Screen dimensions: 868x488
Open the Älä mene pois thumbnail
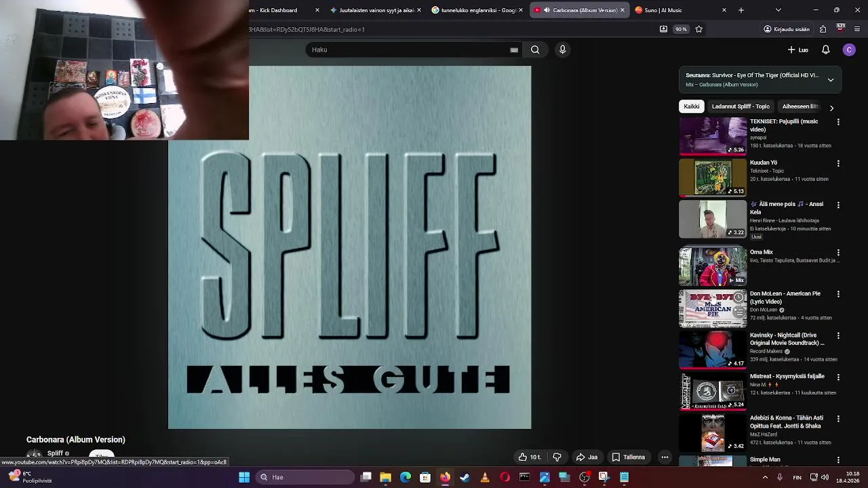[x=713, y=219]
